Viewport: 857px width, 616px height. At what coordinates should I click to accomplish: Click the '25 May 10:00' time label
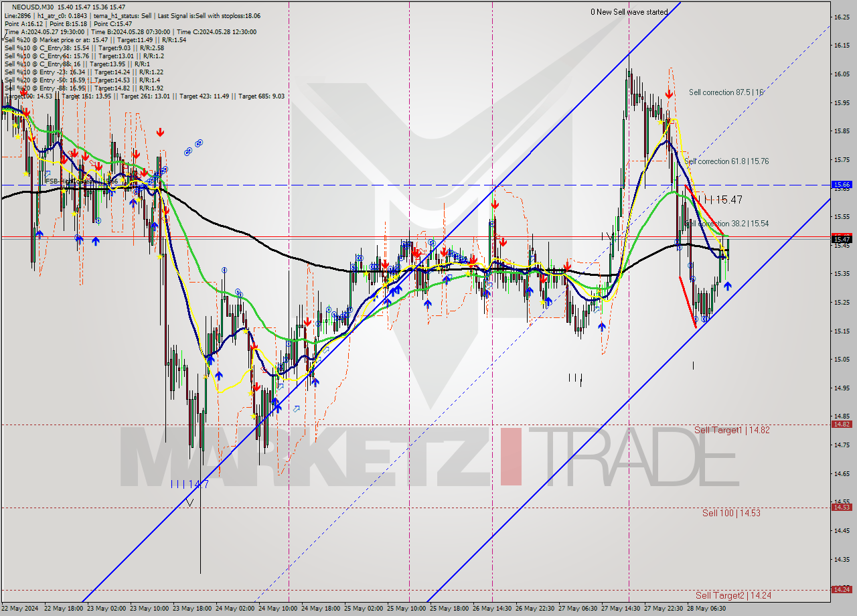click(x=407, y=609)
